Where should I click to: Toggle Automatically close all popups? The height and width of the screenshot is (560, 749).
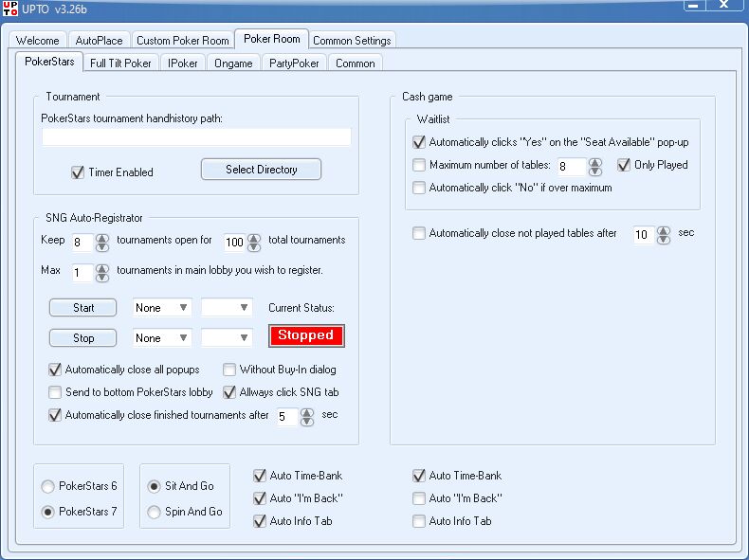click(x=55, y=370)
